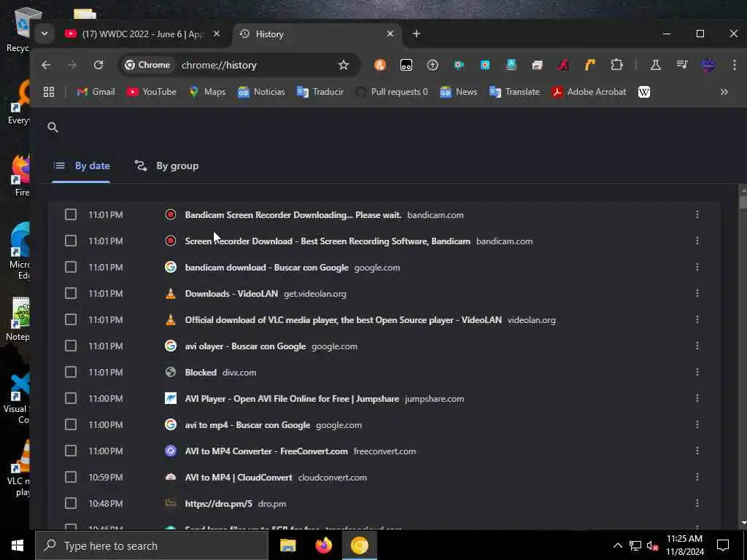747x560 pixels.
Task: Show more bookmarks with the chevron
Action: (724, 92)
